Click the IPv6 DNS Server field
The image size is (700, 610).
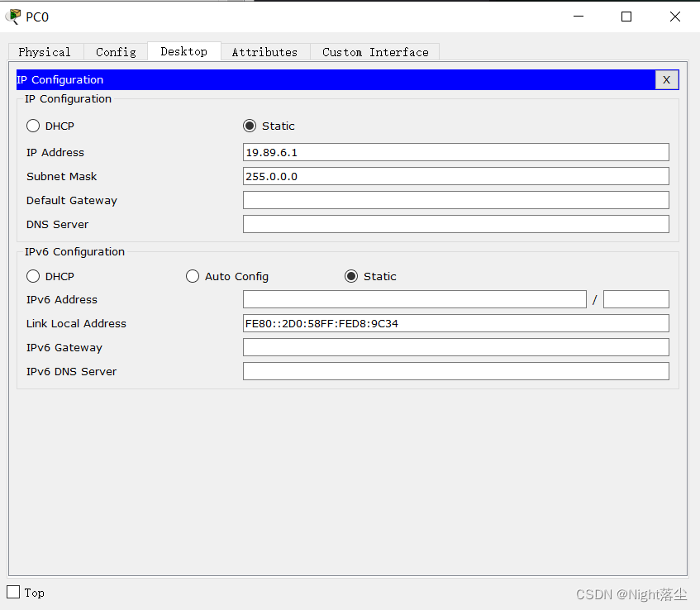click(x=456, y=371)
